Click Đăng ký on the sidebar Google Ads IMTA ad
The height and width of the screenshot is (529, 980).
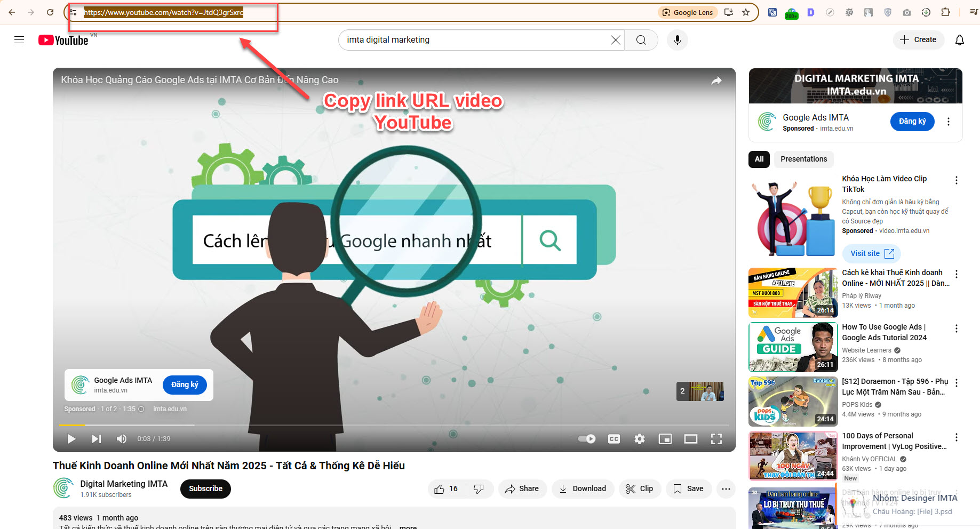912,121
